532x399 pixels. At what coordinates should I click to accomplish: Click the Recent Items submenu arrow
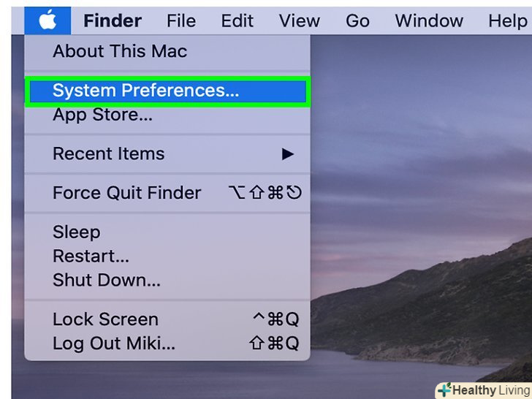(x=288, y=153)
